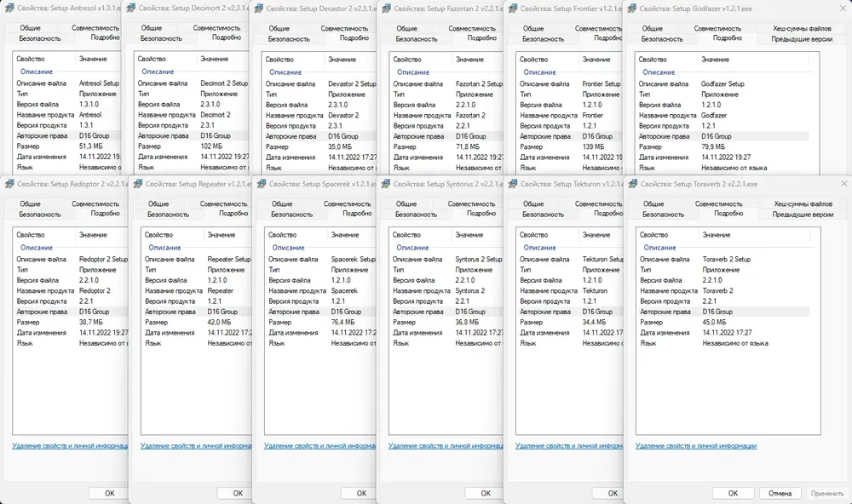Click the Отмена button in Toraverb 2 dialog
This screenshot has width=852, height=504.
780,493
